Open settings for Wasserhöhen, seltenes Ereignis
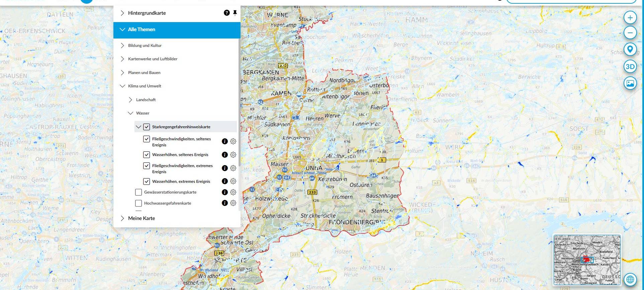Viewport: 644px width, 290px height. [x=233, y=155]
